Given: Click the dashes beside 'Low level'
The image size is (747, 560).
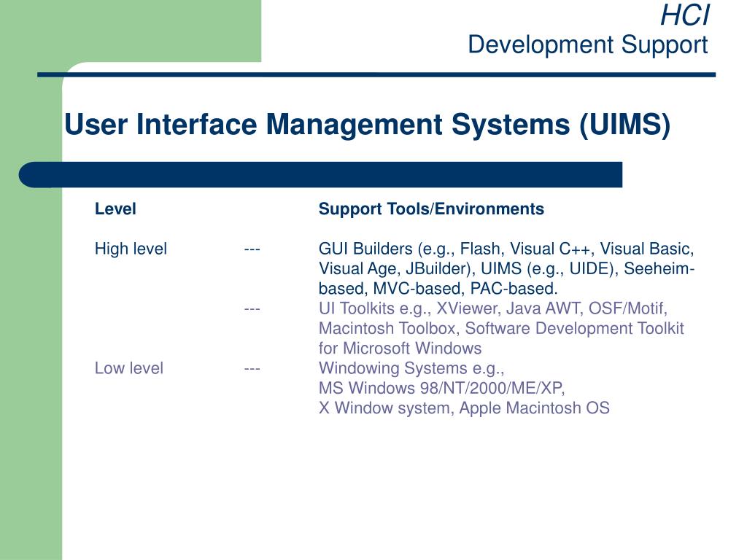Looking at the screenshot, I should (x=252, y=368).
